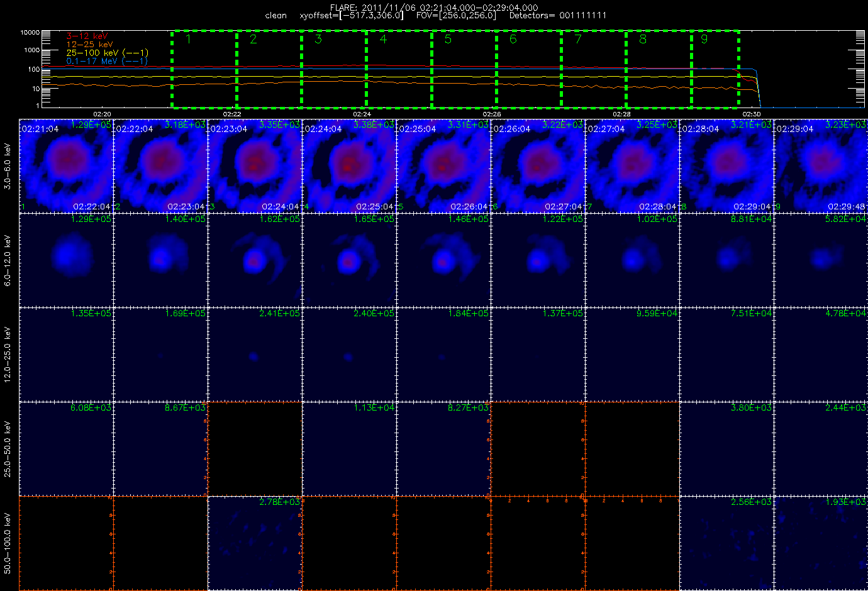Select the 6.0-12.0 keV image labeled 1.62E+05

click(255, 260)
